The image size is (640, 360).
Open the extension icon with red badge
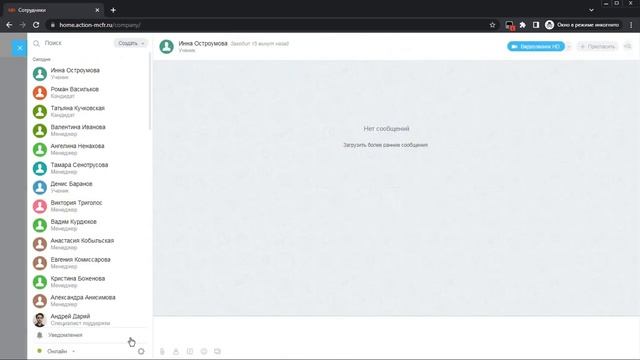509,25
